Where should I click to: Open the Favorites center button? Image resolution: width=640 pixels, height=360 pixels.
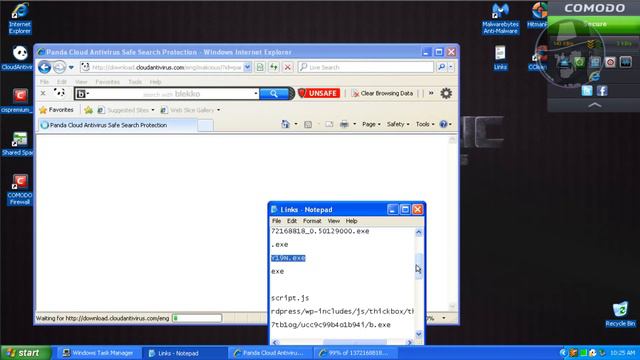tap(56, 110)
